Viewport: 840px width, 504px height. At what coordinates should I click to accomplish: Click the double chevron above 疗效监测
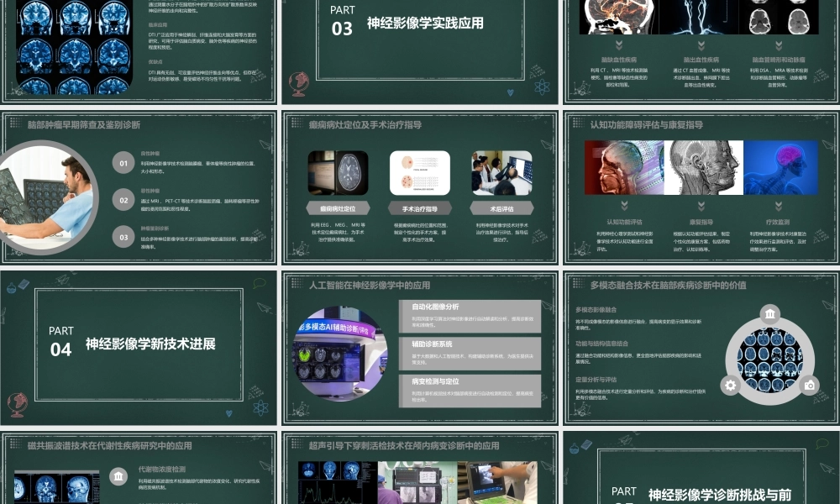(x=778, y=206)
